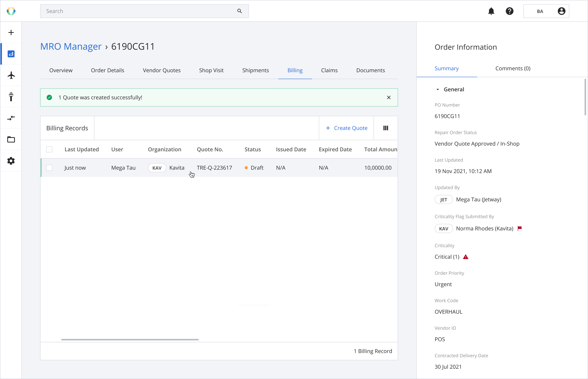Dismiss the quote created success banner
Screen dimensions: 588x379
click(389, 97)
